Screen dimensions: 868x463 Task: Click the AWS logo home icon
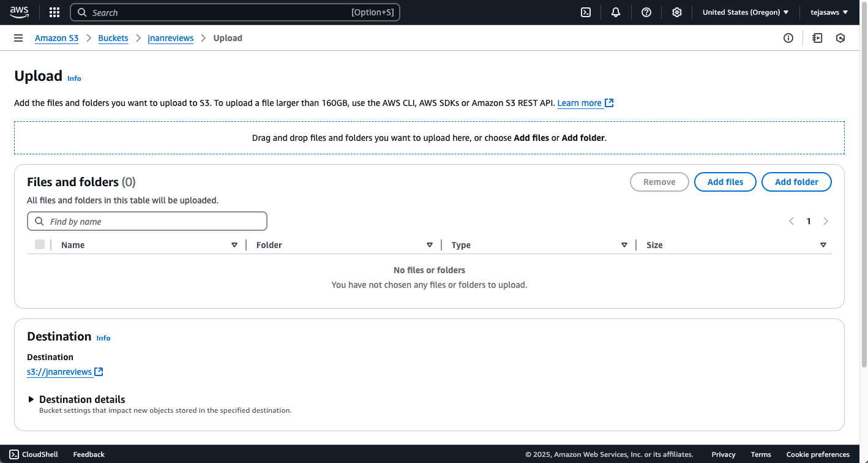click(x=20, y=12)
